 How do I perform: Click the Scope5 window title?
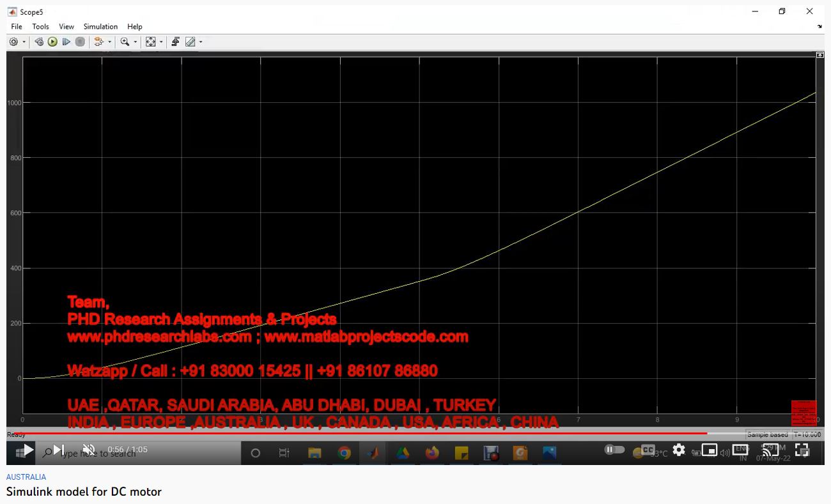[31, 11]
